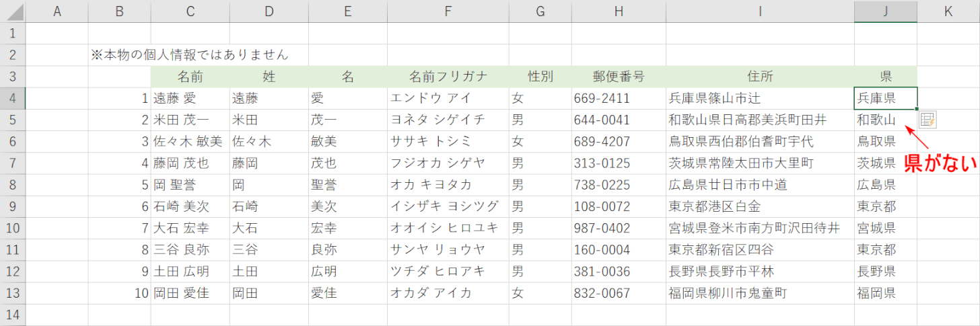Click header cell 名前
980x326 pixels.
[190, 77]
